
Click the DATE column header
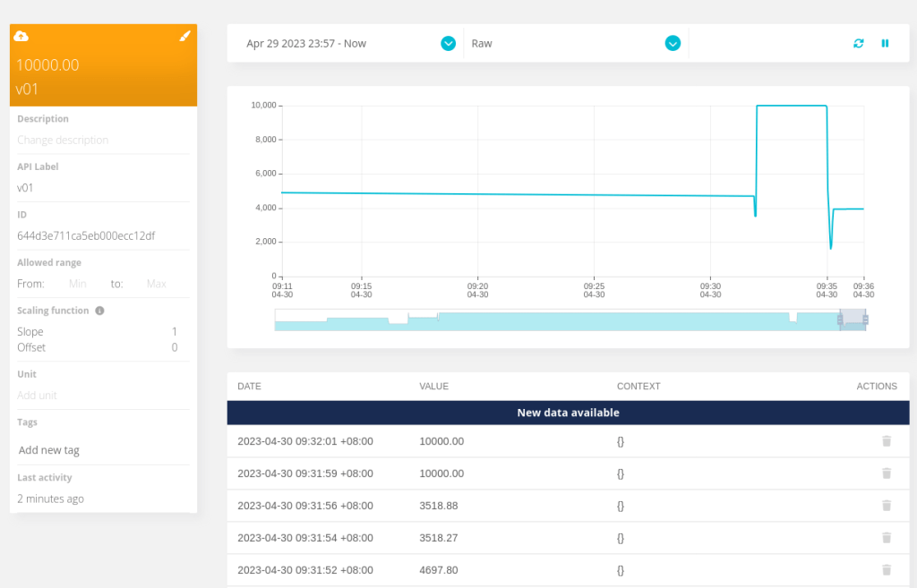point(248,386)
